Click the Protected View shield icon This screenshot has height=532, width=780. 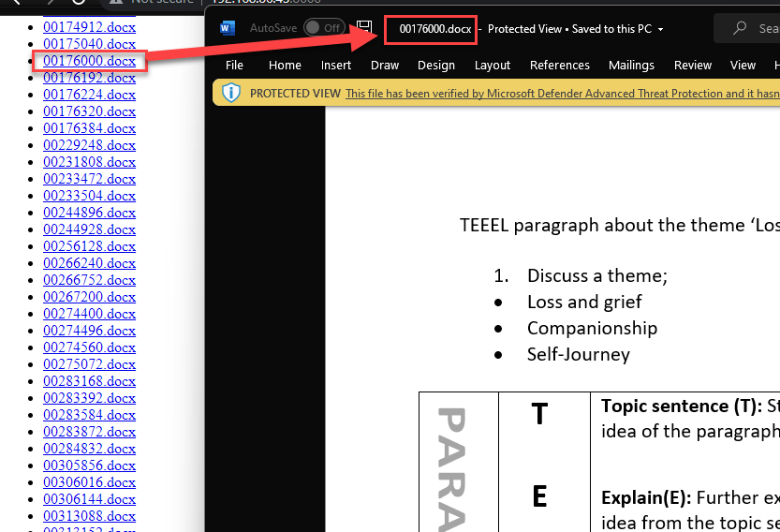(231, 93)
